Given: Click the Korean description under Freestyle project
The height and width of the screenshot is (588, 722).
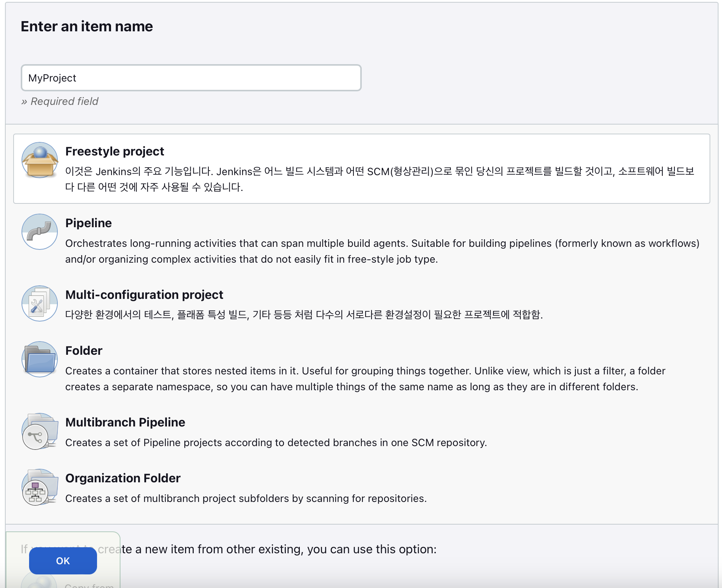Looking at the screenshot, I should point(380,179).
